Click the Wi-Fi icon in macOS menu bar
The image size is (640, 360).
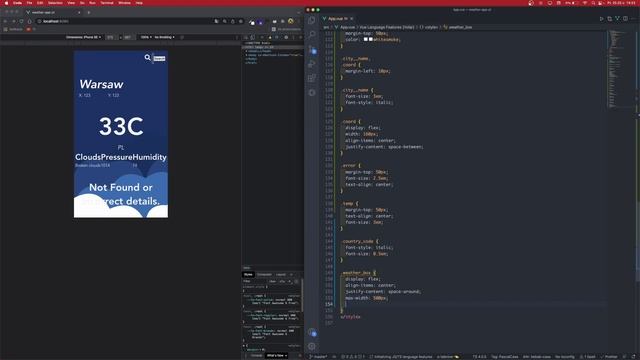584,3
